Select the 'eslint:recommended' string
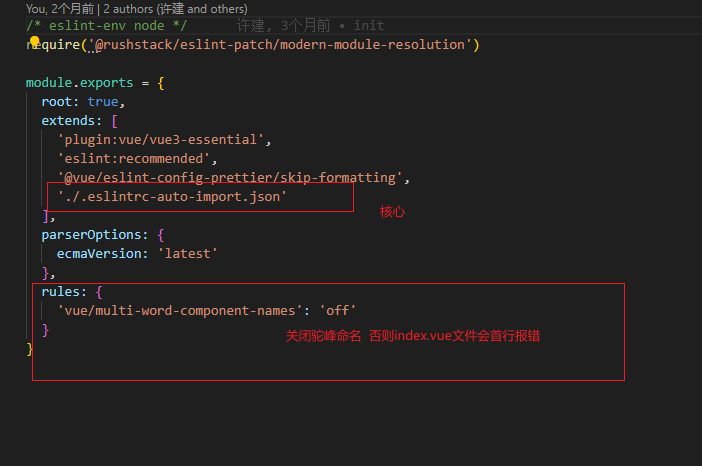The width and height of the screenshot is (702, 466). tap(137, 159)
